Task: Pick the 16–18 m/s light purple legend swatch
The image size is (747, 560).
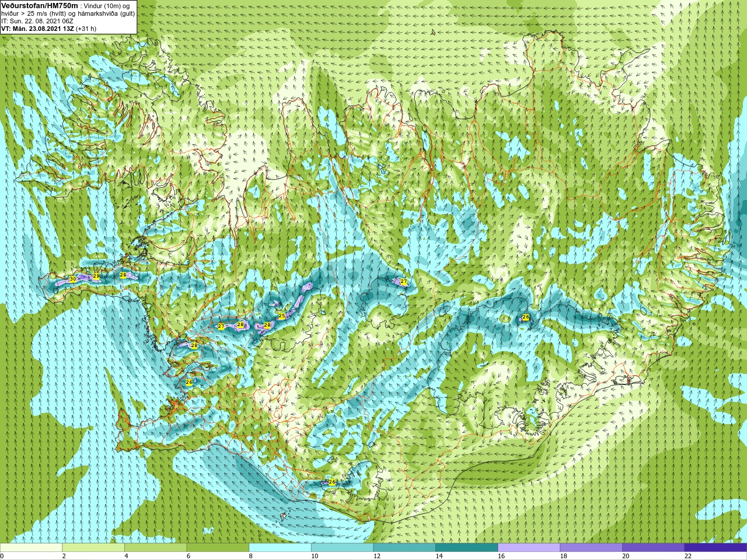Action: (529, 548)
